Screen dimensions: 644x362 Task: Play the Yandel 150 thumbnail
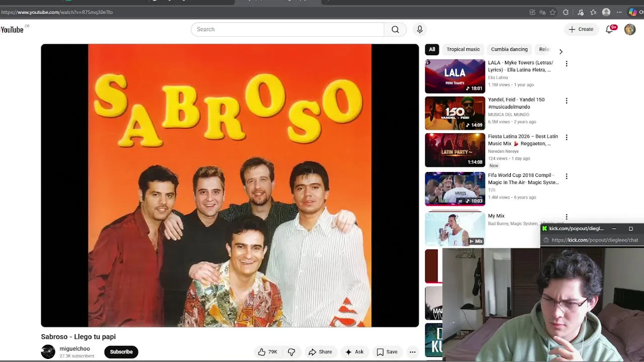(455, 113)
